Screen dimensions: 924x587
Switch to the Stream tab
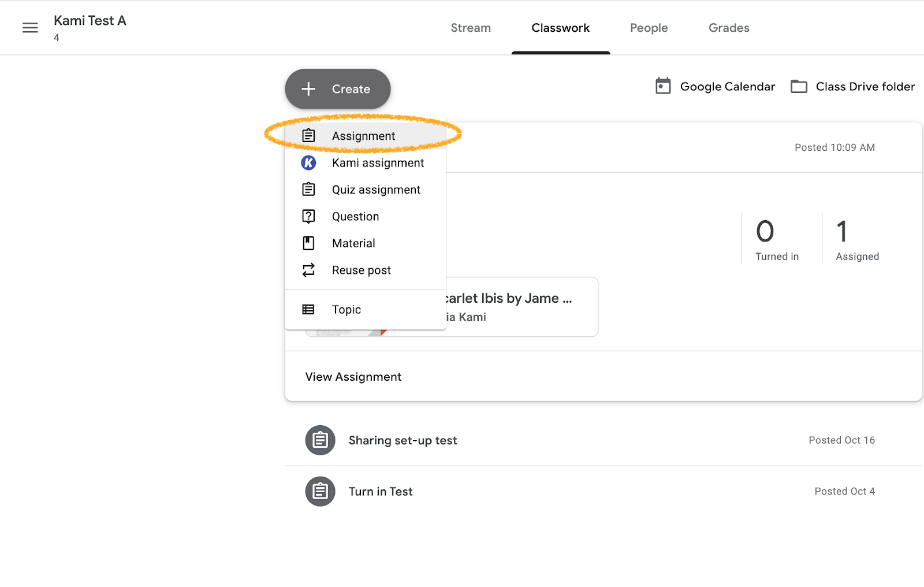(x=471, y=27)
